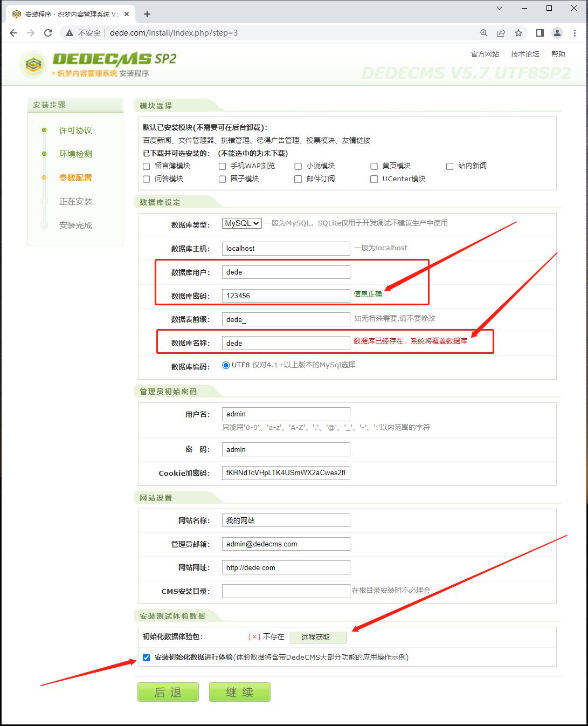Image resolution: width=588 pixels, height=726 pixels.
Task: Select the 参数配置 install step
Action: click(75, 178)
